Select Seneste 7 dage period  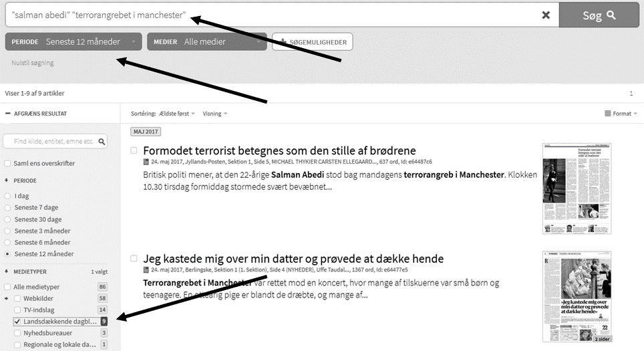coord(7,207)
